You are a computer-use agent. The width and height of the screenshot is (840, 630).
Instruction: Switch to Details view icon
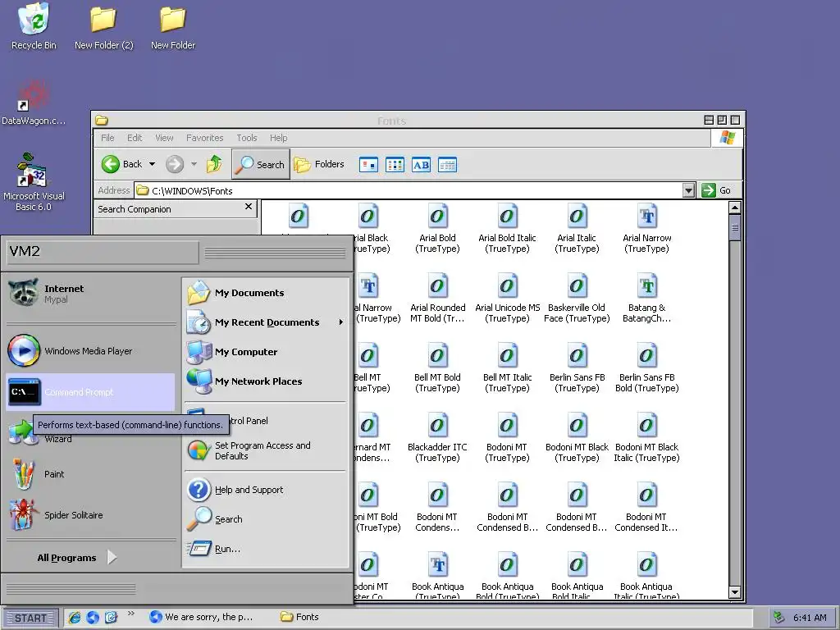tap(447, 164)
